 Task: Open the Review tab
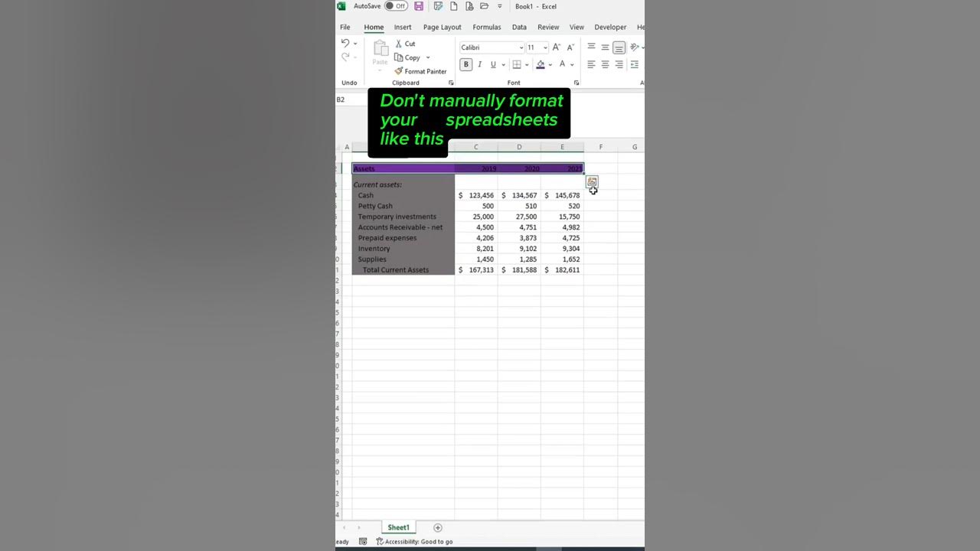[x=548, y=27]
